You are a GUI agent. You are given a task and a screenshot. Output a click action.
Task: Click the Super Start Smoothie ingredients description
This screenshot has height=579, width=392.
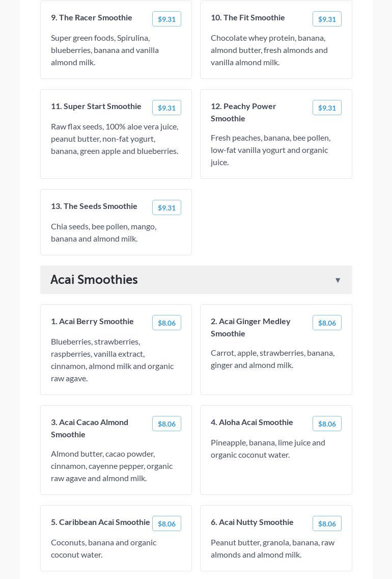pyautogui.click(x=115, y=139)
